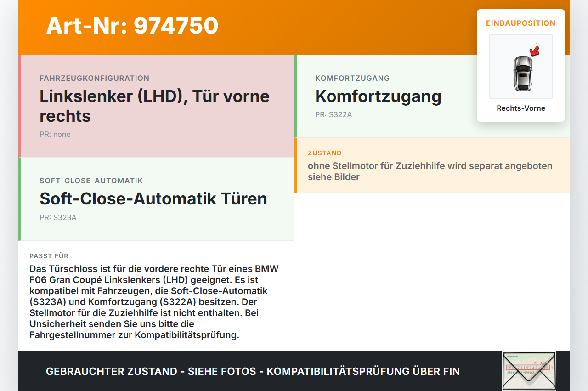
Task: Click the PR: S322A code link
Action: (333, 114)
